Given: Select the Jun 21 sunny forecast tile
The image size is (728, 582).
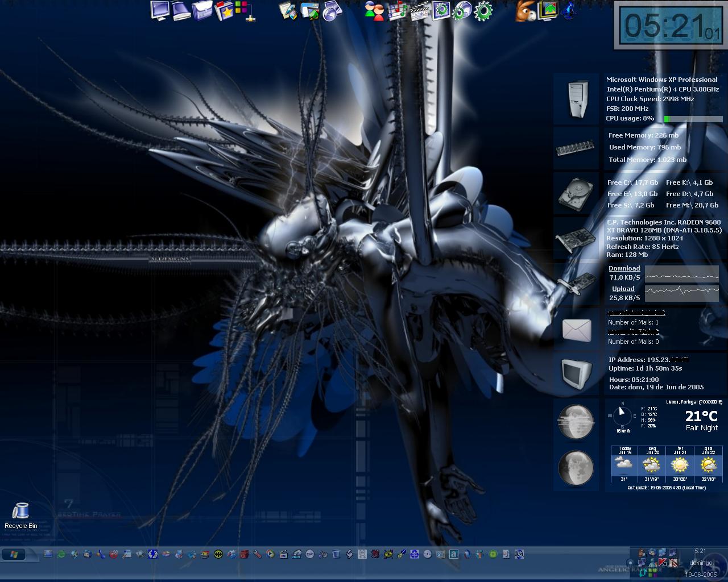Looking at the screenshot, I should click(x=680, y=464).
